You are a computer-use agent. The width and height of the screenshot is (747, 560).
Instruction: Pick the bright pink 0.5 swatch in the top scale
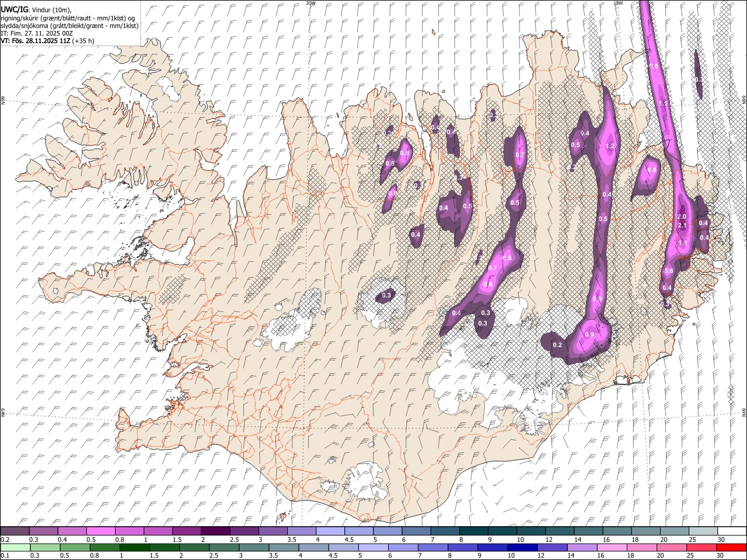click(x=100, y=531)
